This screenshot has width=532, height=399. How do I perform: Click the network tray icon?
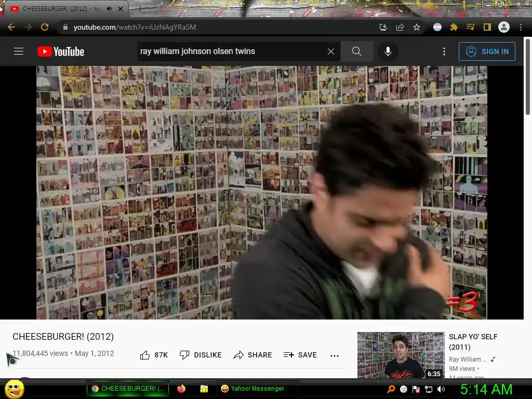coord(429,389)
